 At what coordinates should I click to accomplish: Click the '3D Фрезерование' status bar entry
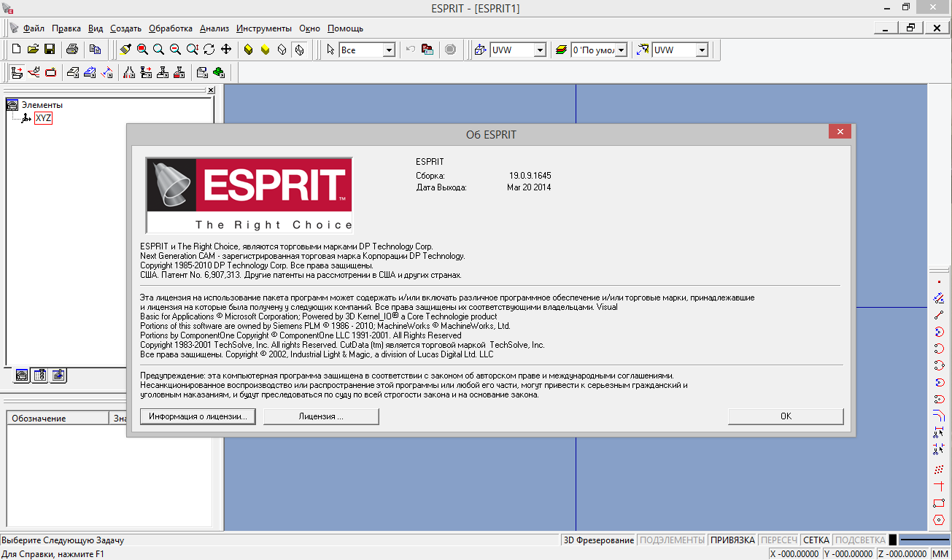(599, 540)
